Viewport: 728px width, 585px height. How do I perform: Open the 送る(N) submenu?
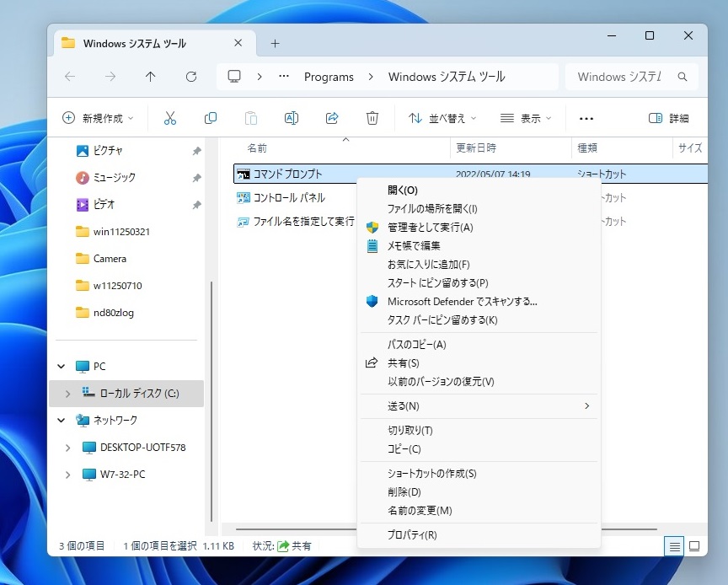pyautogui.click(x=479, y=406)
